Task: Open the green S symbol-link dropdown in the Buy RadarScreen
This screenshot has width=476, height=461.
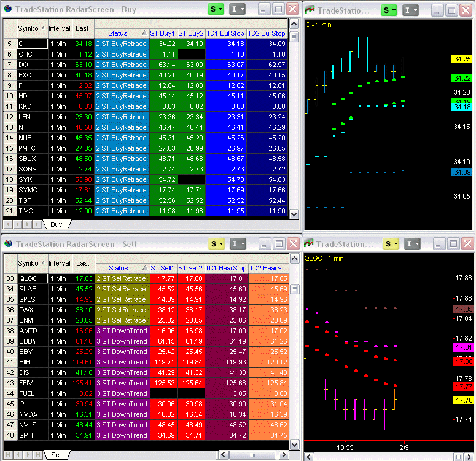Action: (216, 9)
